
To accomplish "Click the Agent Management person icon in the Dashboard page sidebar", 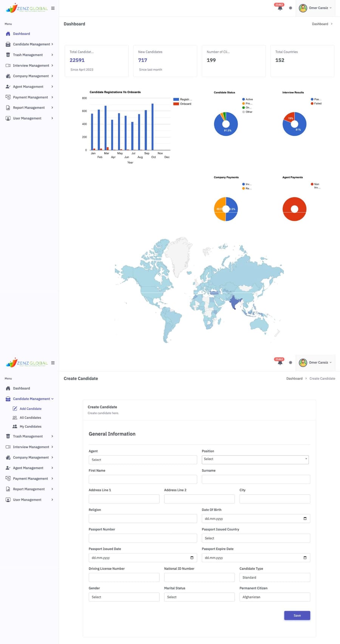I will [8, 87].
